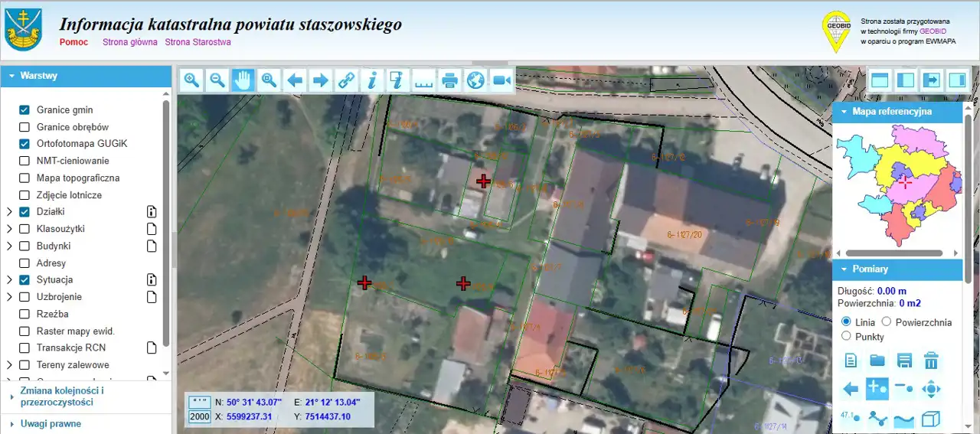Enable the Budynki layer checkbox
This screenshot has width=980, height=434.
click(x=24, y=246)
